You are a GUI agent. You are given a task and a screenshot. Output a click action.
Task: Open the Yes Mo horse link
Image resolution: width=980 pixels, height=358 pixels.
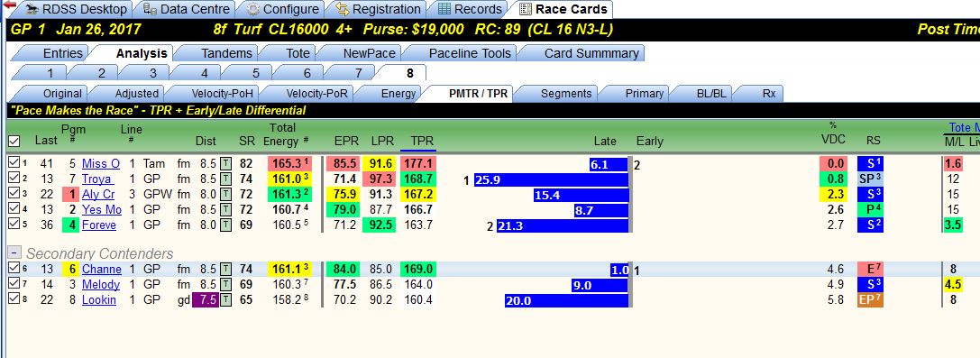click(102, 209)
